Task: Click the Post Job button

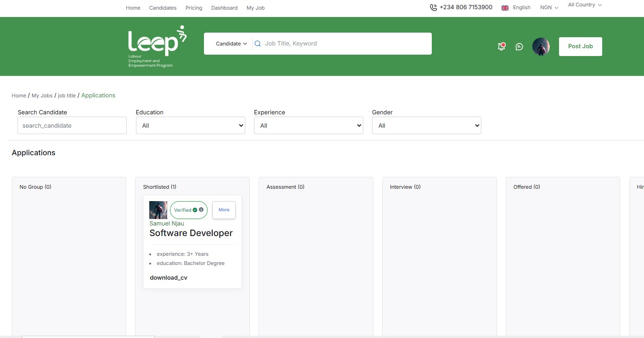Action: (580, 46)
